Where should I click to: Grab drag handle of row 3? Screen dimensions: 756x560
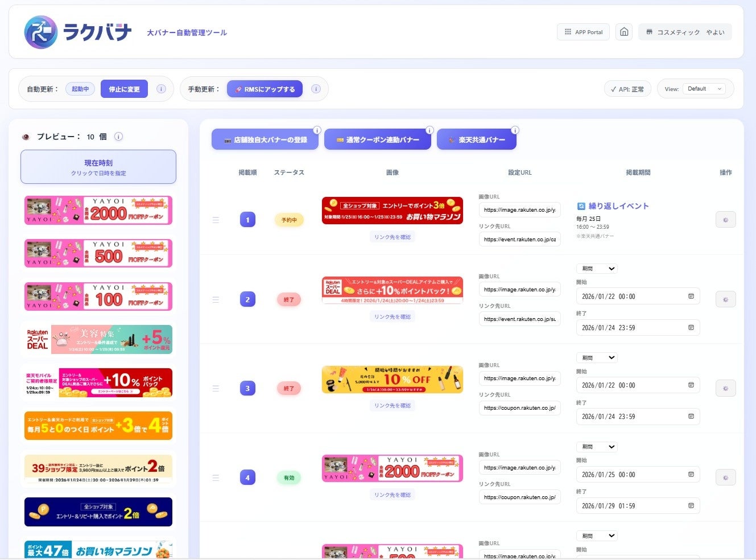click(216, 388)
